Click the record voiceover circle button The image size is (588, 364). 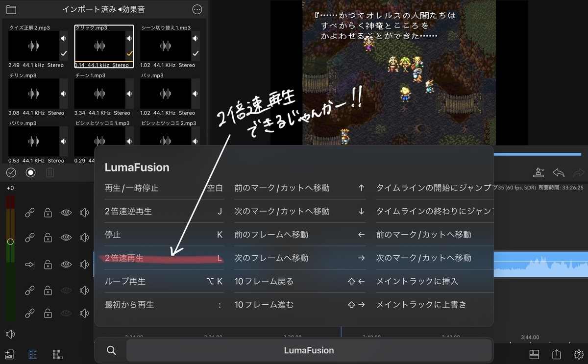click(x=31, y=172)
